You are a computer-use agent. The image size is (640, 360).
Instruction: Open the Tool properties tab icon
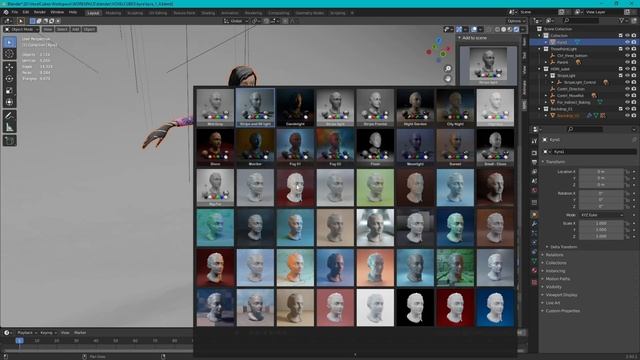point(534,141)
